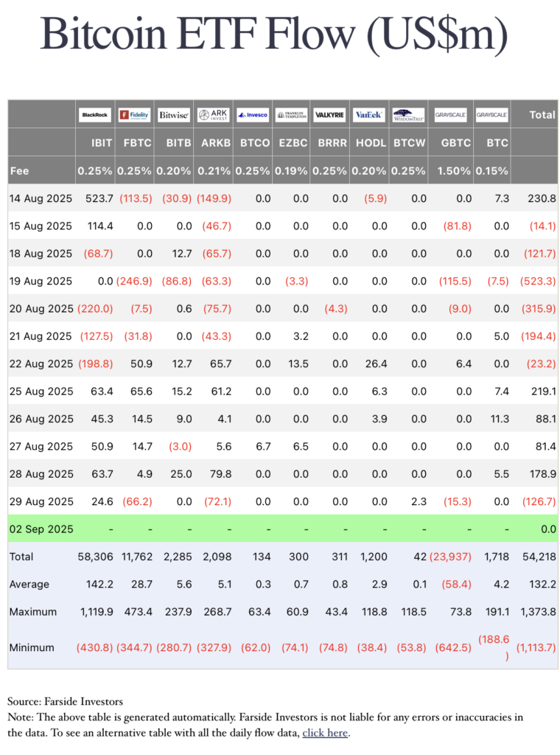Select the 18 Aug 2025 date cell
Viewport: 560px width, 755px height.
(x=41, y=254)
